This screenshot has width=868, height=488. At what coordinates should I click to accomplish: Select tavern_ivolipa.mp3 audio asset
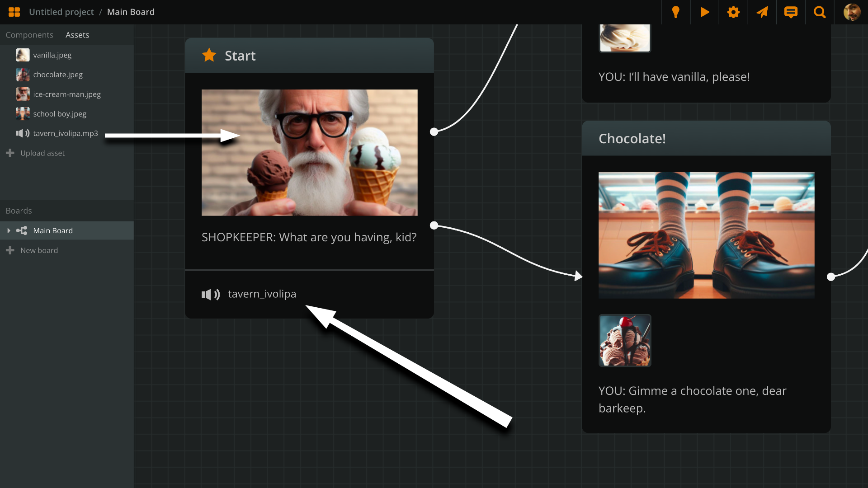(65, 133)
